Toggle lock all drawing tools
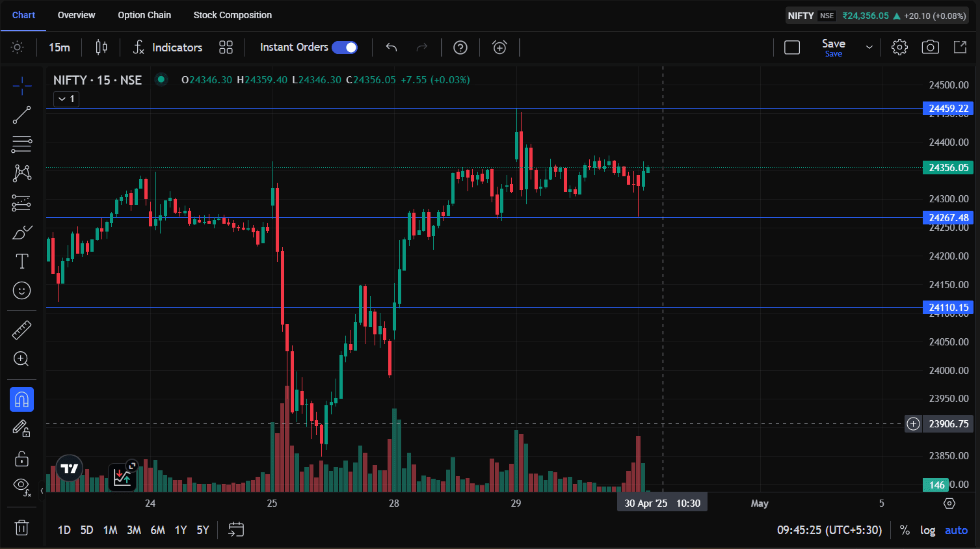 coord(21,459)
